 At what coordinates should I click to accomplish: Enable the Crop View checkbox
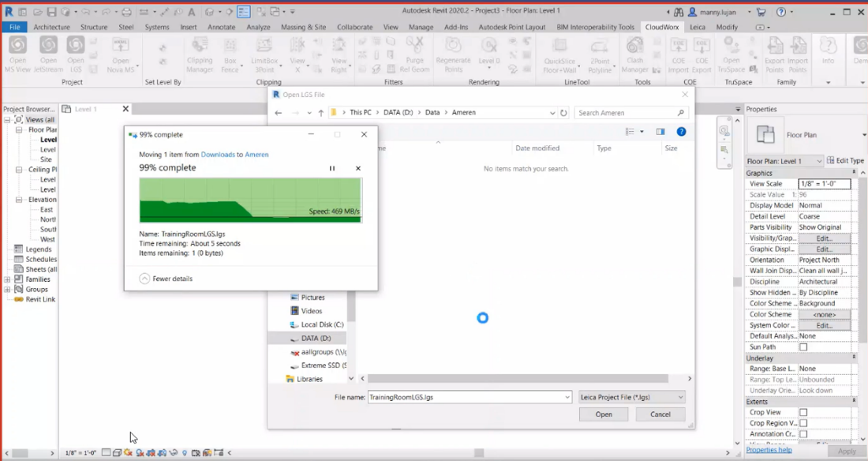coord(803,412)
